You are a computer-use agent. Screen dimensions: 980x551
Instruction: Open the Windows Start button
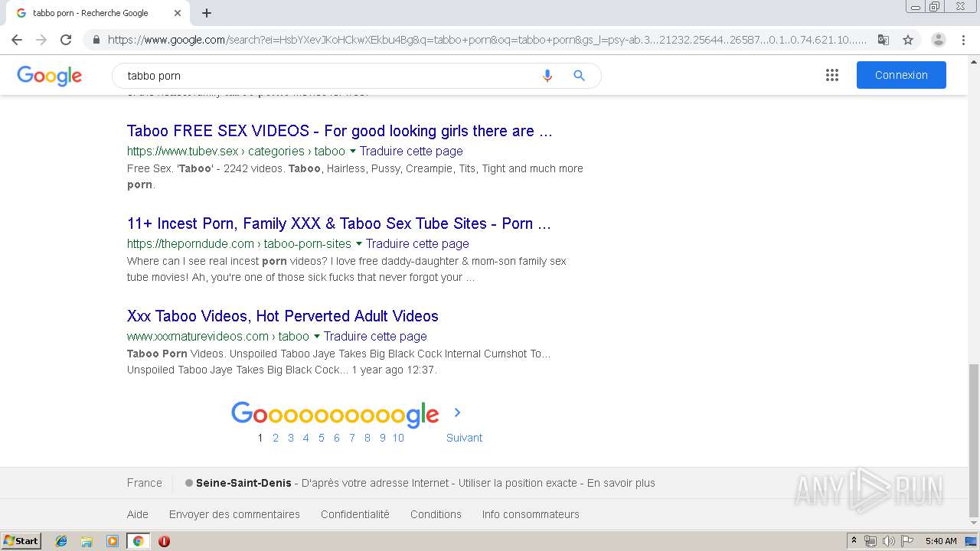pyautogui.click(x=21, y=541)
